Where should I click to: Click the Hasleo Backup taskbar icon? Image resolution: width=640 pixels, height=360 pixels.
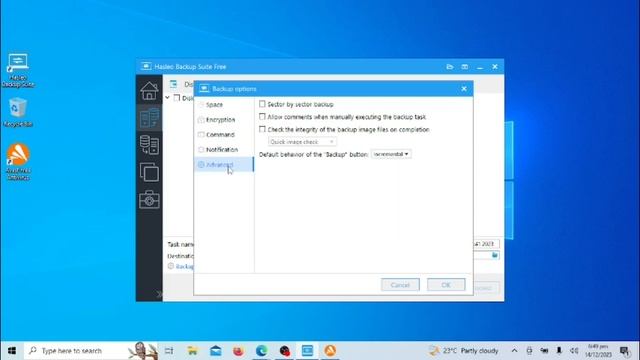[307, 351]
